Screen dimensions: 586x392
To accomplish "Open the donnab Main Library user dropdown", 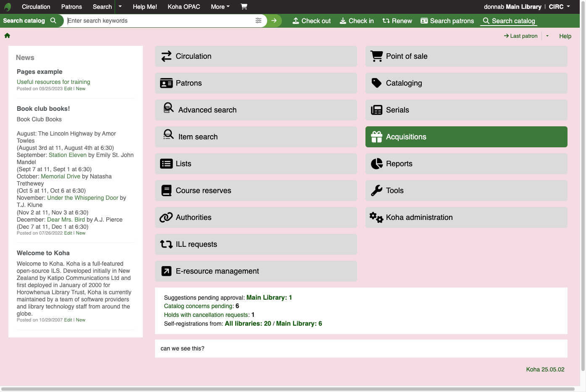I will click(527, 7).
